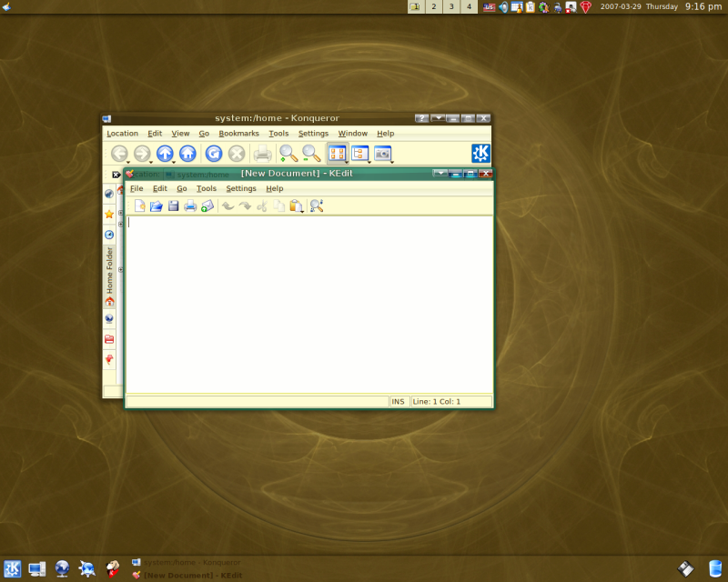The image size is (728, 582).
Task: Switch to virtual desktop 3
Action: (x=451, y=6)
